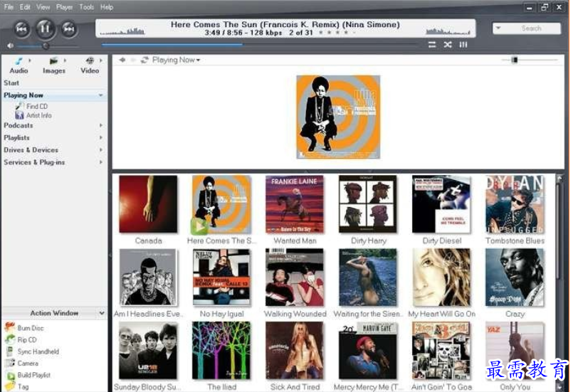
Task: Click the Search input field
Action: 532,28
